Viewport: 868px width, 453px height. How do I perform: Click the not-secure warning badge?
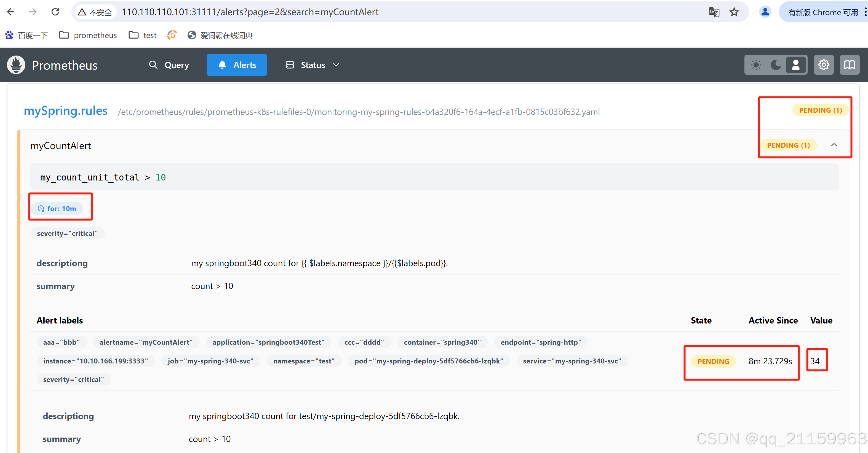(x=95, y=12)
